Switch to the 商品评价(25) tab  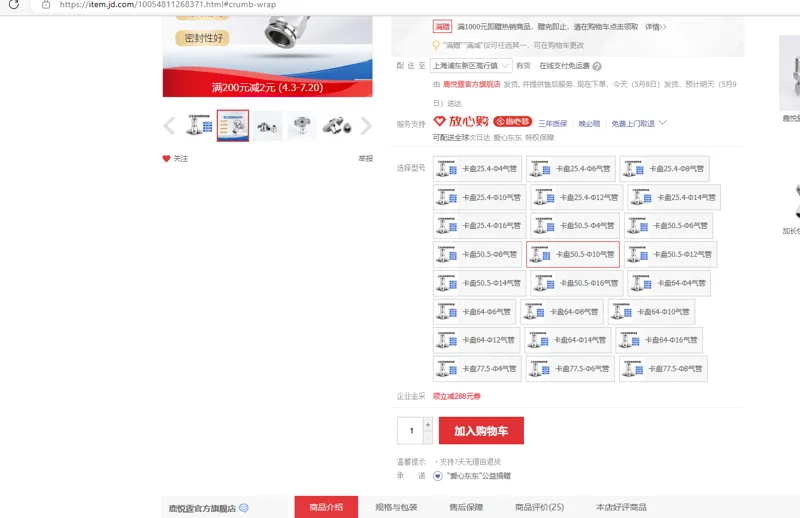click(x=539, y=507)
